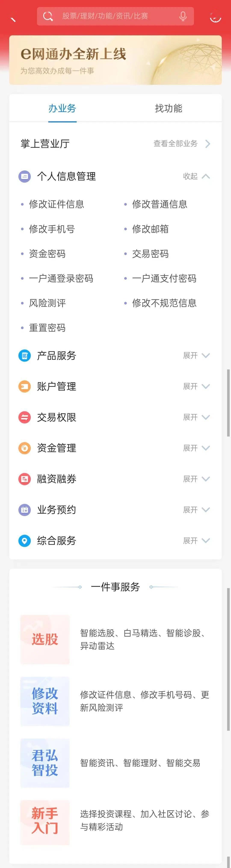Switch to the 找功能 tab
This screenshot has height=868, width=231.
click(169, 108)
